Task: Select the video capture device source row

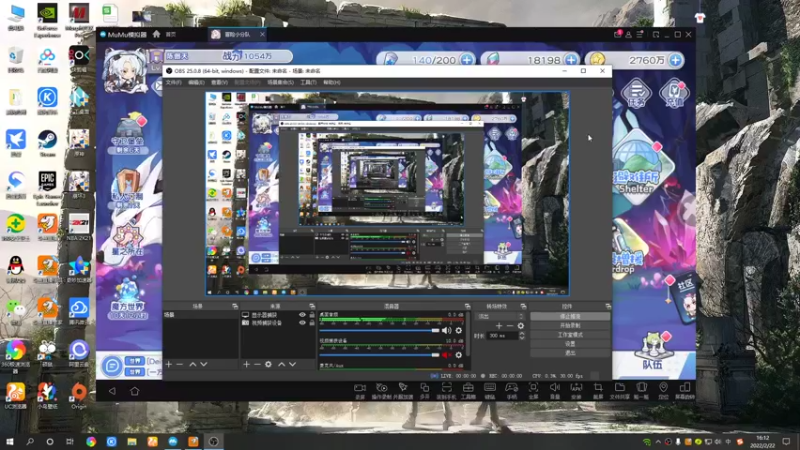Action: tap(278, 323)
